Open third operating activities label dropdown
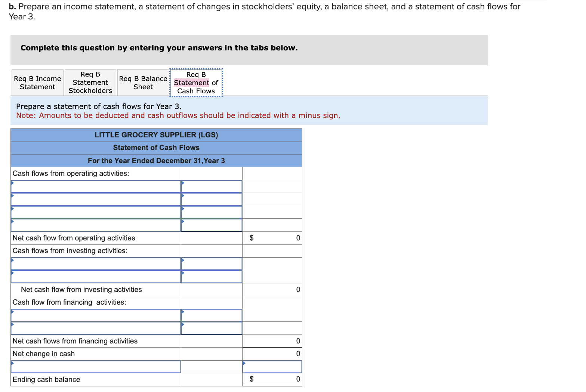 [96, 212]
